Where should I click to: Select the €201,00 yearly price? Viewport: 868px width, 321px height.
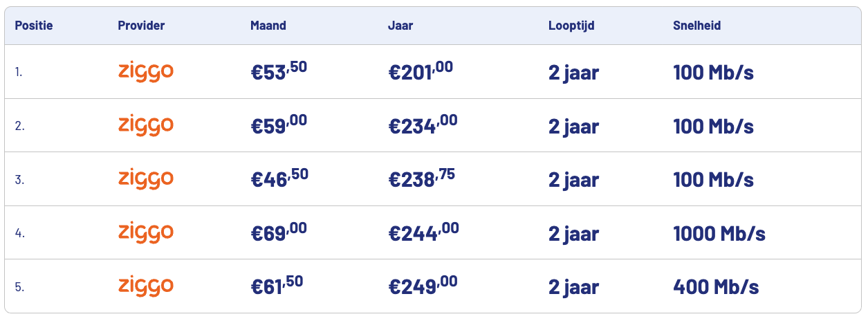pyautogui.click(x=421, y=72)
